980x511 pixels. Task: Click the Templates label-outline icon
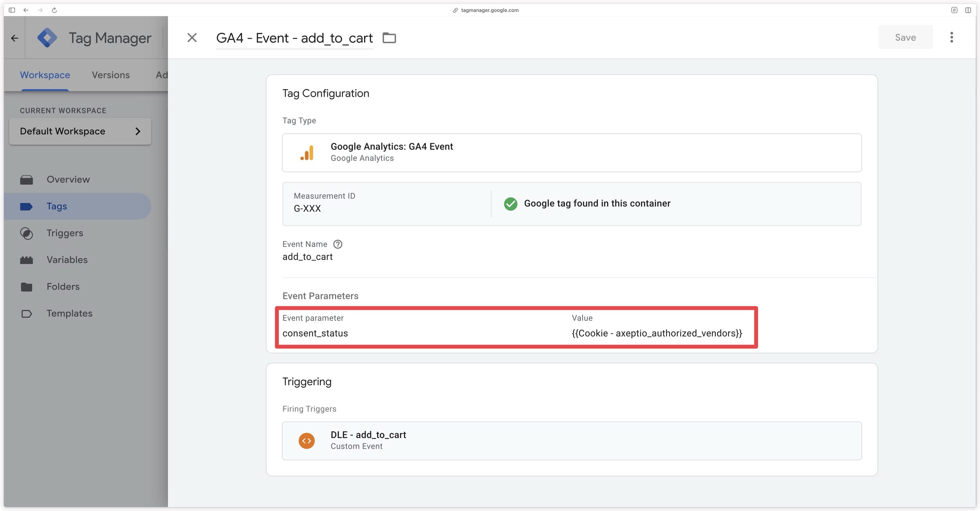[27, 314]
